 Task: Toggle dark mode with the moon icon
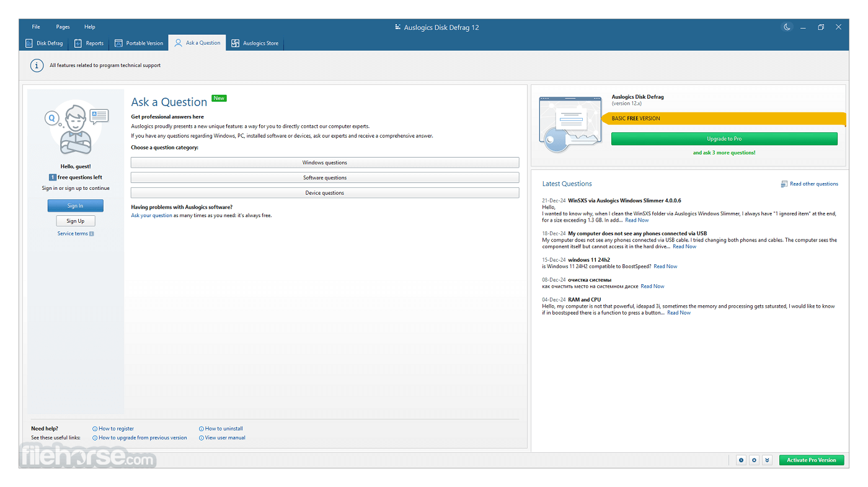point(787,27)
